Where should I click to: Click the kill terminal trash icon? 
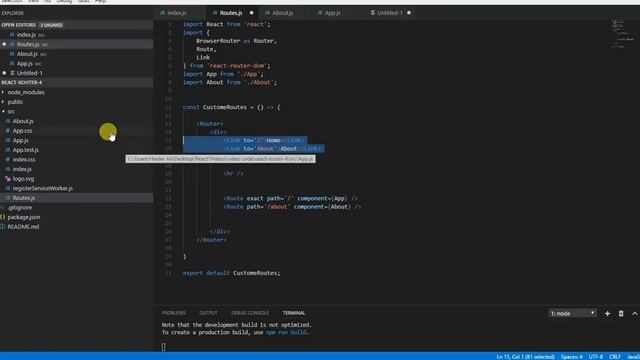coord(621,313)
